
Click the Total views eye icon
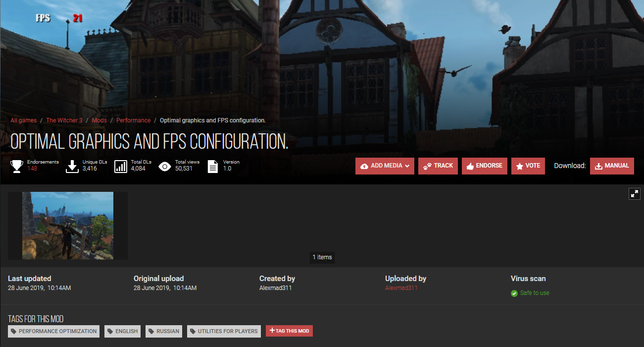click(165, 166)
